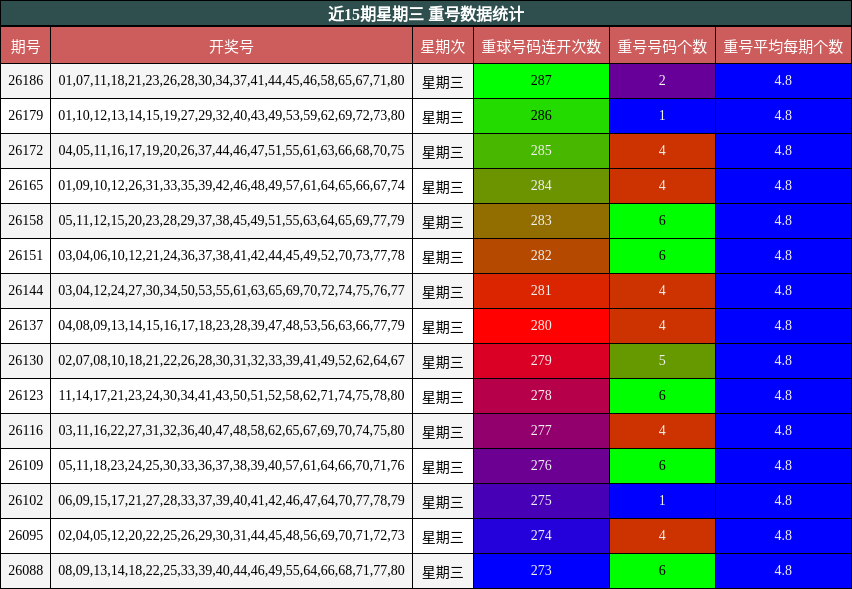Click the 星期次 column header
Viewport: 852px width, 589px height.
(443, 46)
